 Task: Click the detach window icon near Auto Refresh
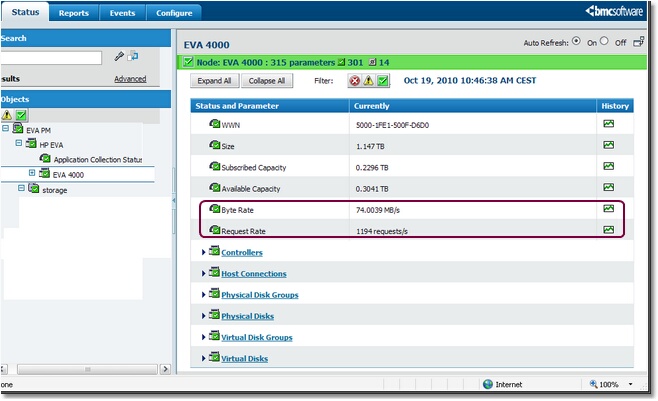click(638, 42)
